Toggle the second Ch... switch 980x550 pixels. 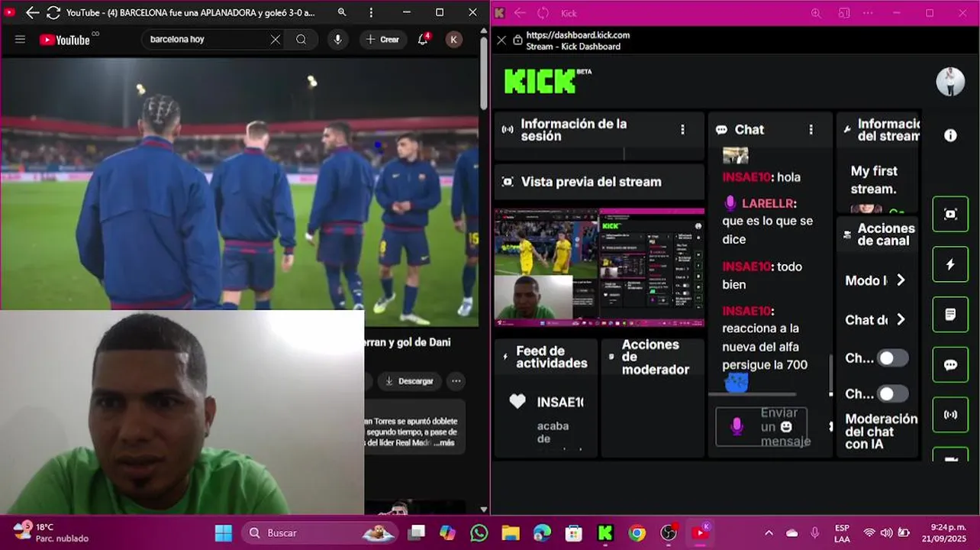[x=893, y=394]
